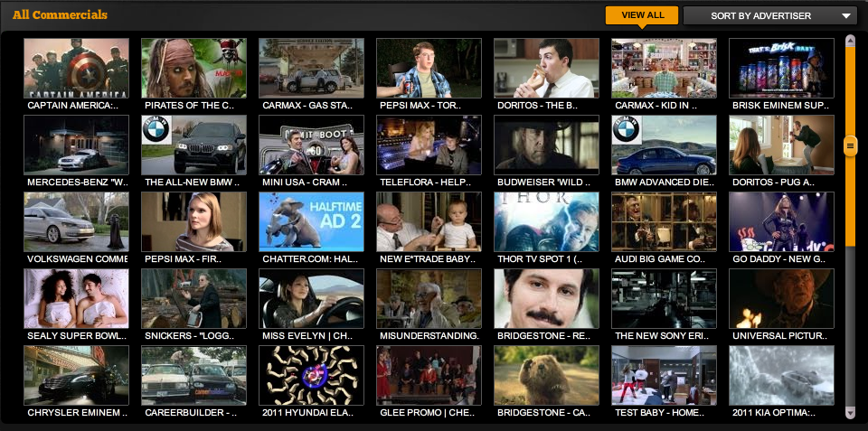This screenshot has width=868, height=431.
Task: Play the 2011 Kia Optima thumbnail
Action: pyautogui.click(x=781, y=376)
